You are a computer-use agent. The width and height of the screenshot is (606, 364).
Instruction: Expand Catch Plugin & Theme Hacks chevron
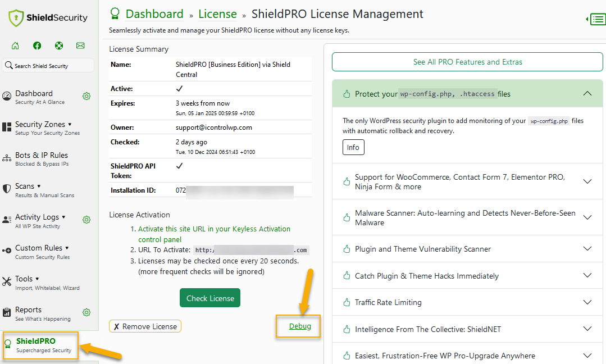(x=587, y=275)
